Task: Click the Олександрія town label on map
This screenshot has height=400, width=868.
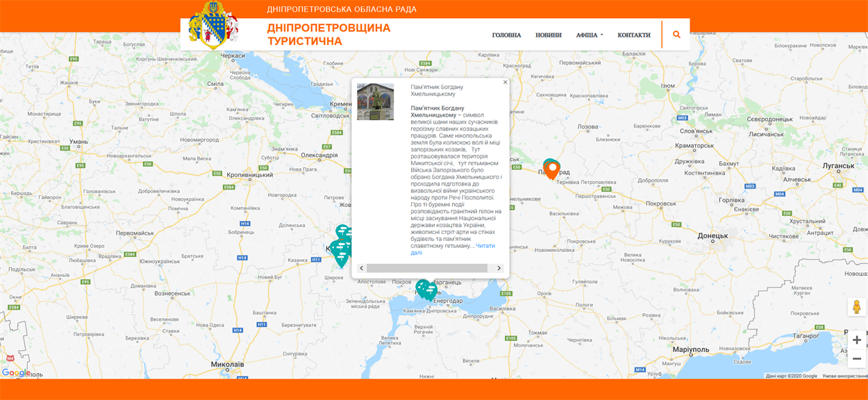Action: (x=319, y=155)
